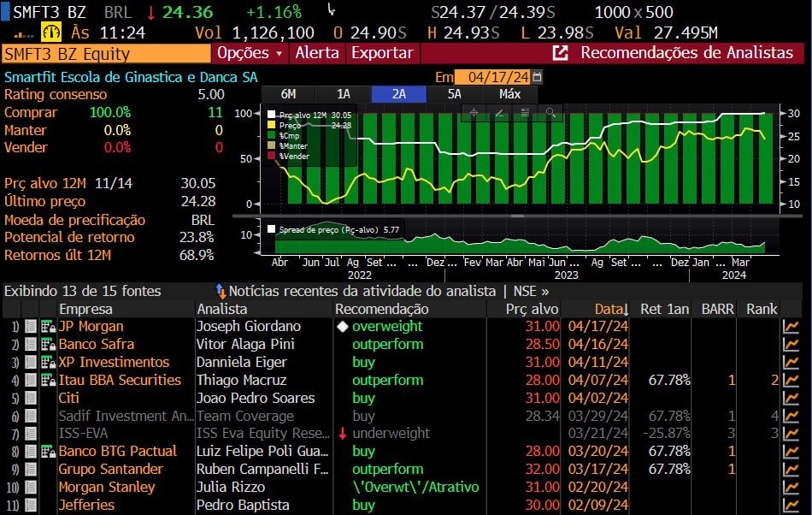Follow the NSE » news link
The width and height of the screenshot is (812, 515).
pyautogui.click(x=531, y=291)
